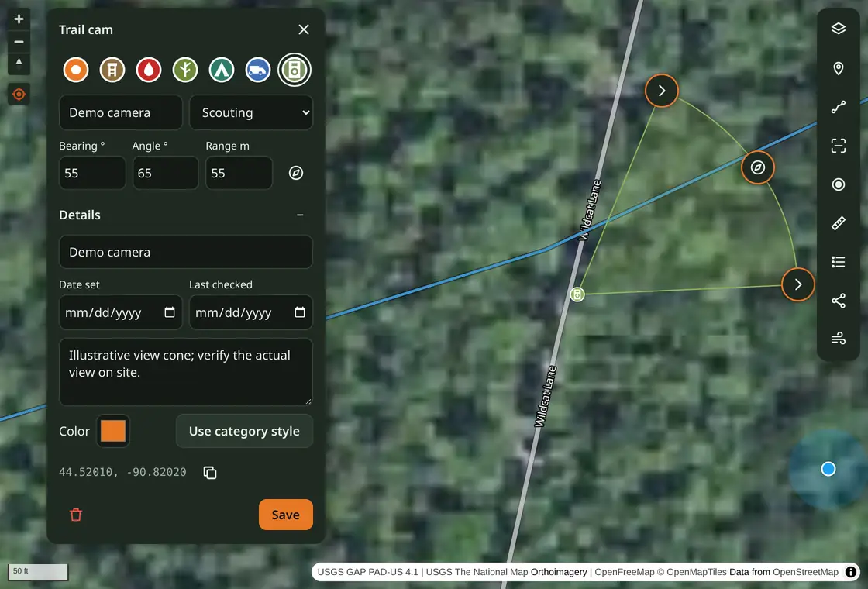The height and width of the screenshot is (589, 868).
Task: Delete the trail cam with trash icon
Action: 76,515
